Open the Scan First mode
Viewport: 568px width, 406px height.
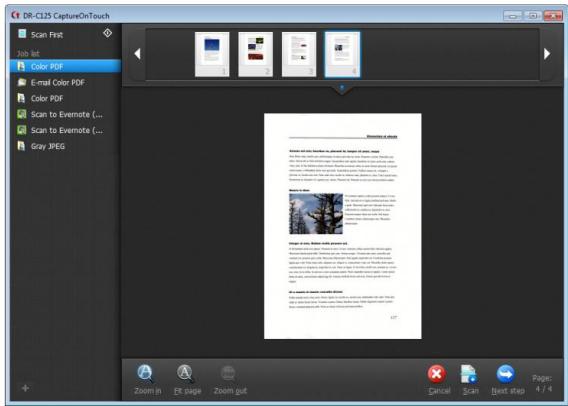coord(47,35)
